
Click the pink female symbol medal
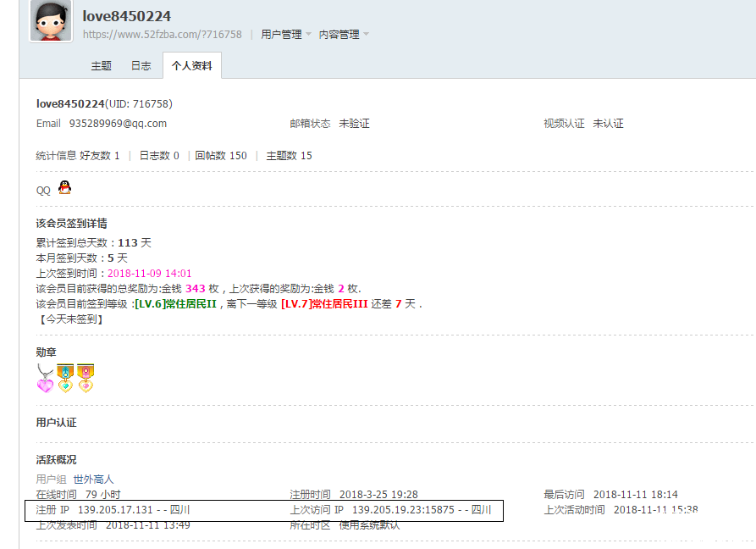[86, 378]
